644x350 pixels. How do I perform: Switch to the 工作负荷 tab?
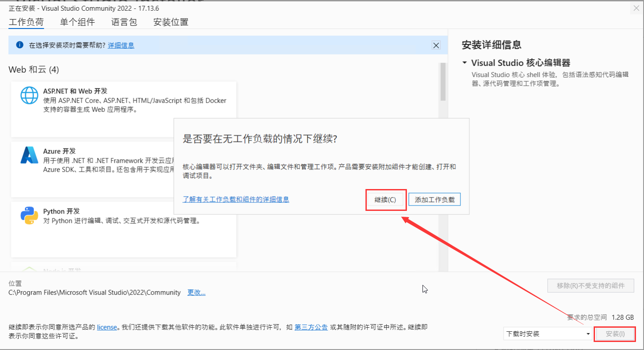(26, 22)
